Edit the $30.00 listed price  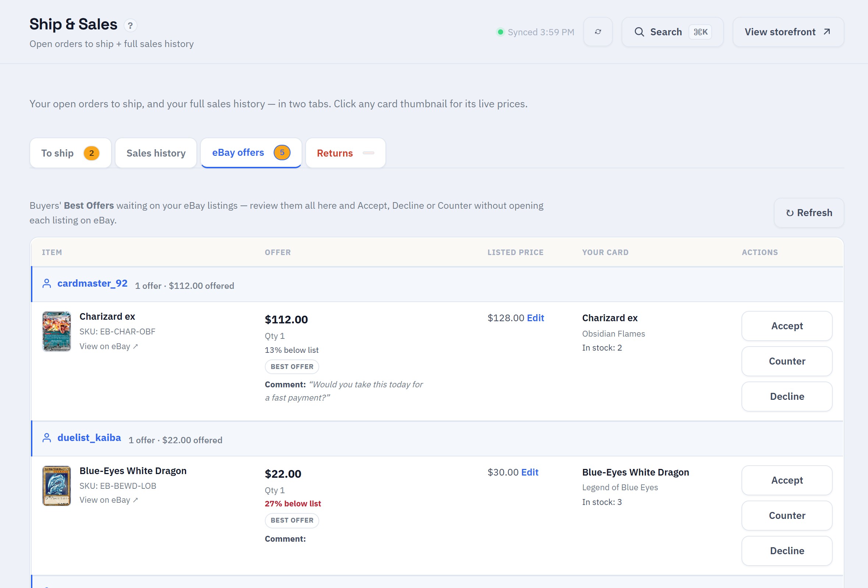tap(530, 472)
